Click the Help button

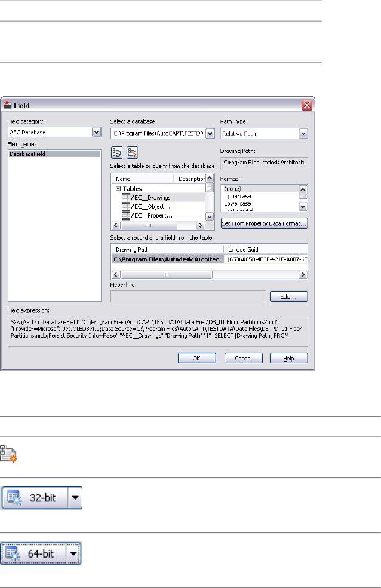(288, 358)
